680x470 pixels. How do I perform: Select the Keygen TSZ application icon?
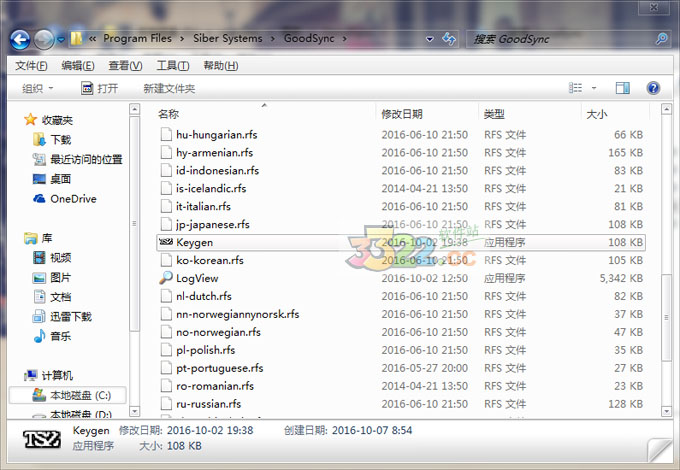166,242
